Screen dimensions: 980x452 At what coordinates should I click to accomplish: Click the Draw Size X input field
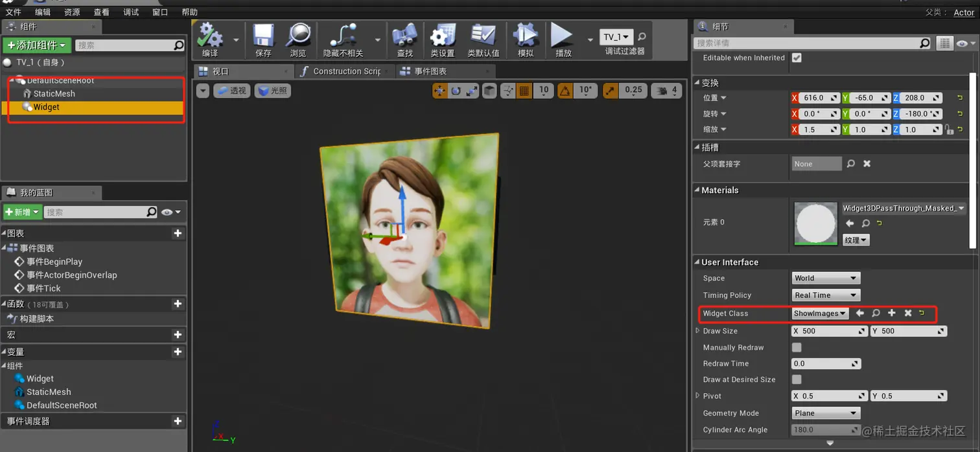click(828, 331)
